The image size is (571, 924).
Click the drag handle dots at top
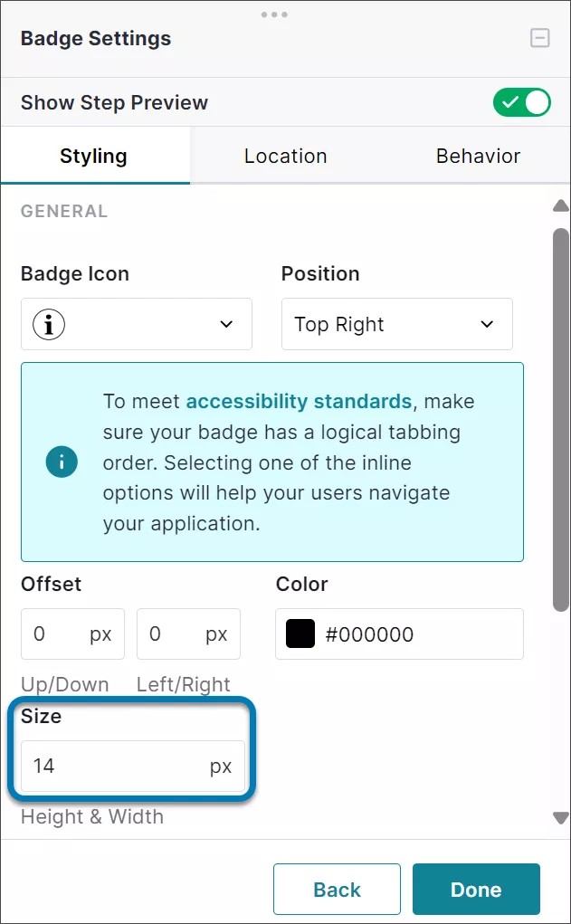274,14
